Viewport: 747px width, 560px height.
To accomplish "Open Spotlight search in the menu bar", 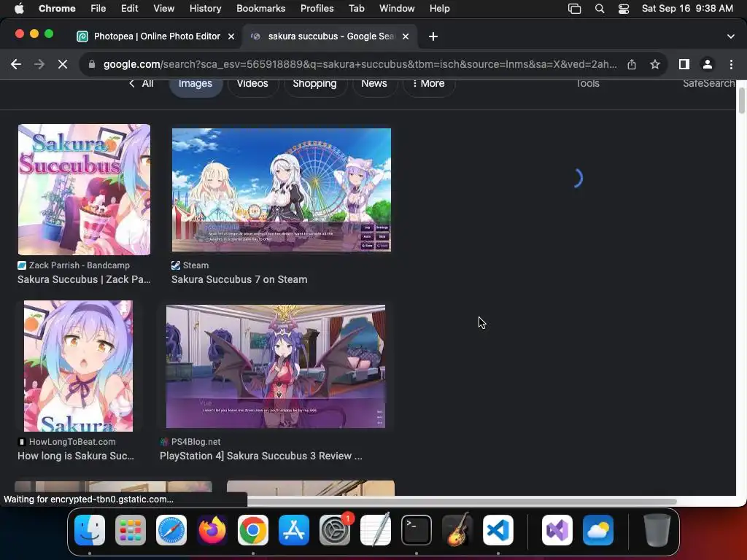I will tap(600, 9).
